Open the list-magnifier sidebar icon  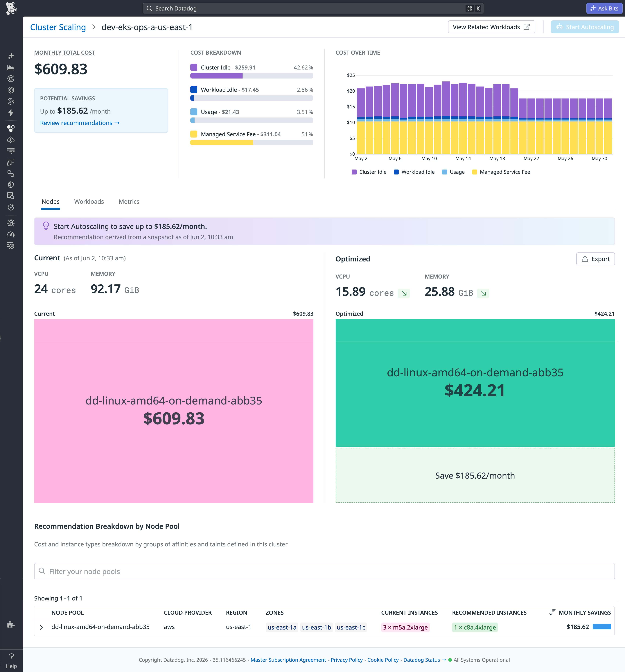tap(11, 246)
